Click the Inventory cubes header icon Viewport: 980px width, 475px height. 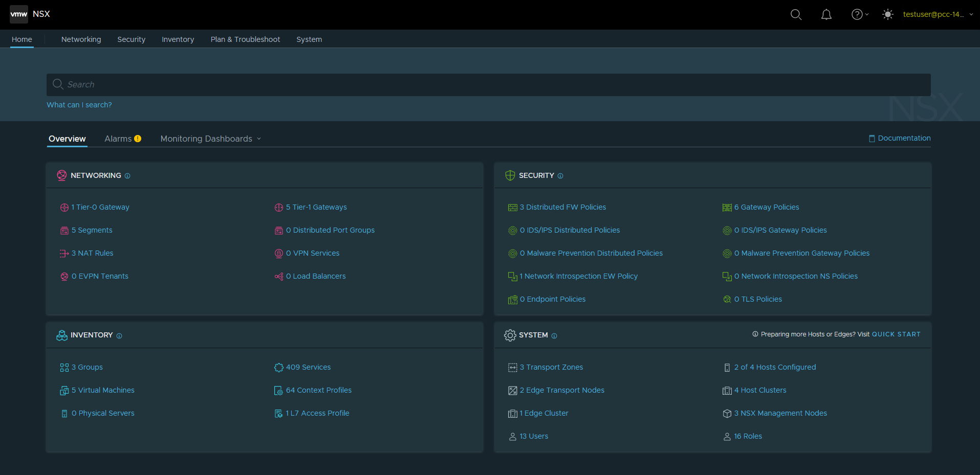62,335
